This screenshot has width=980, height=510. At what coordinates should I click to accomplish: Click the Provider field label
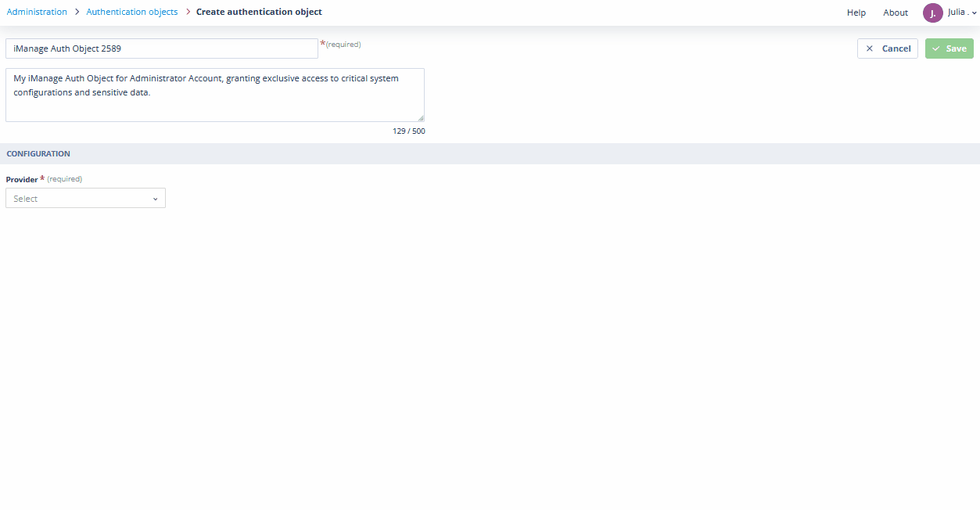click(22, 179)
